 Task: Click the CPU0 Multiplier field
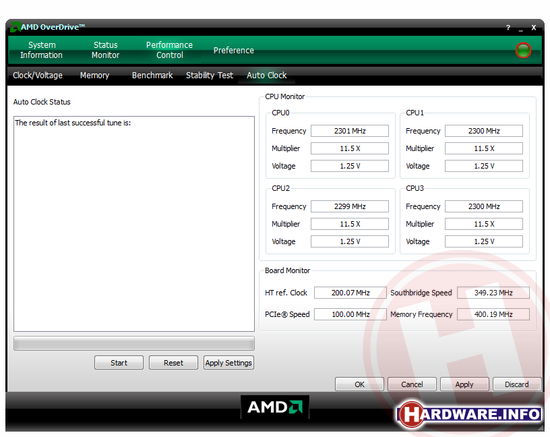(350, 149)
